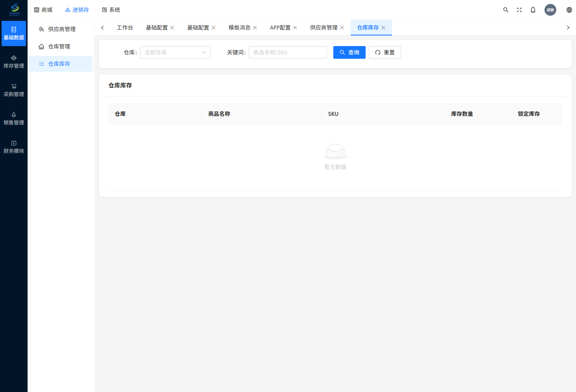Switch to the 供应商管理 tab
Image resolution: width=576 pixels, height=392 pixels.
coord(324,28)
